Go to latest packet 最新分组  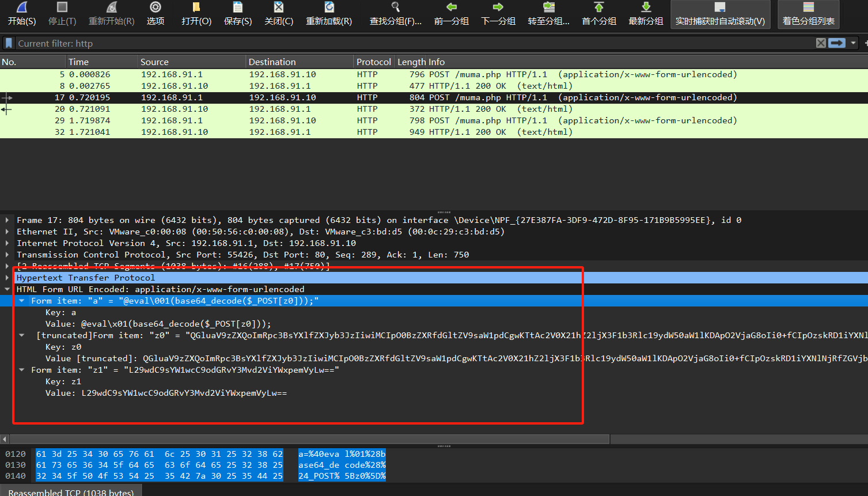coord(646,14)
